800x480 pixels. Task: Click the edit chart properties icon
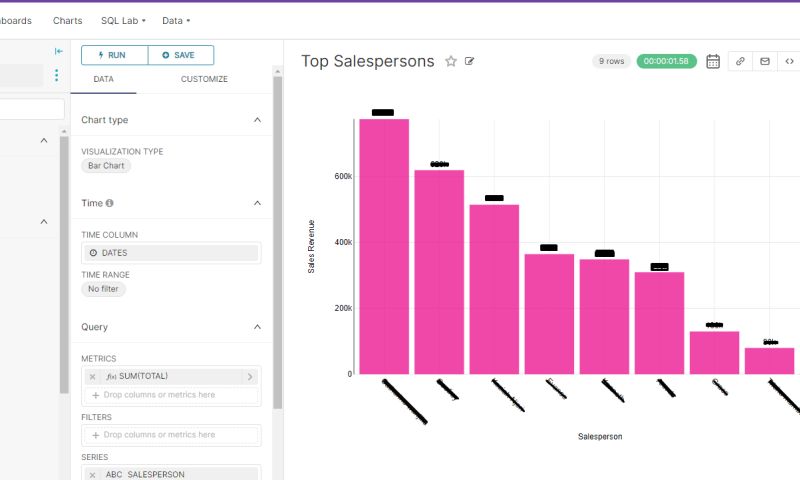tap(470, 61)
